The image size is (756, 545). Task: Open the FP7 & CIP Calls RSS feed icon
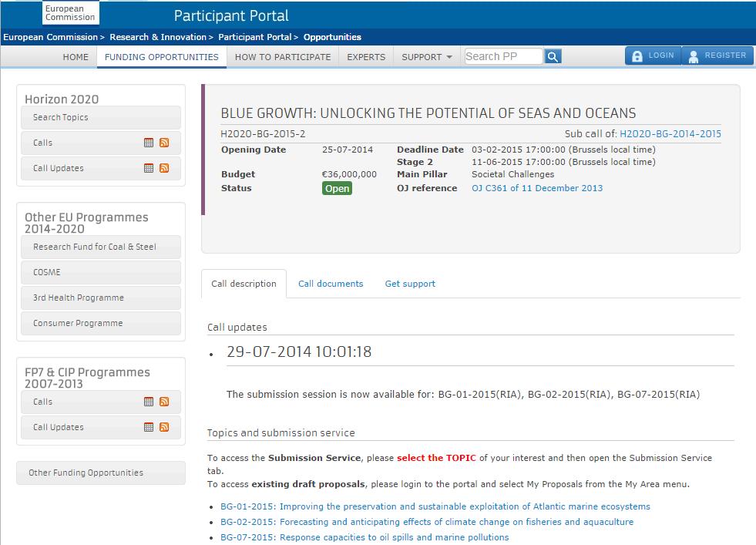164,402
